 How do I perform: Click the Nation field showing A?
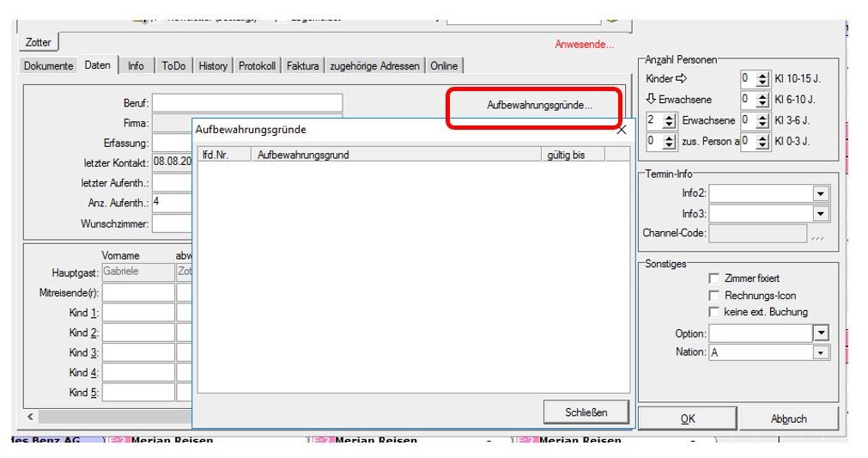(x=762, y=352)
